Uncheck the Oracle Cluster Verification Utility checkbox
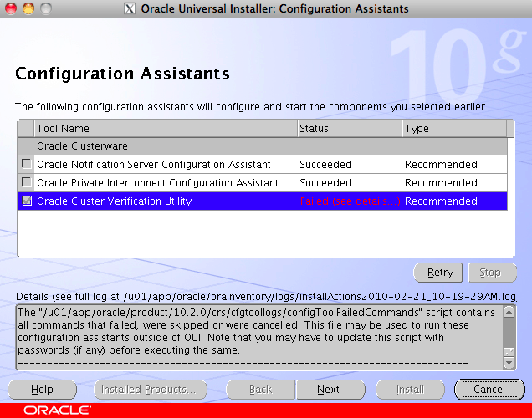The height and width of the screenshot is (418, 532). [x=27, y=201]
